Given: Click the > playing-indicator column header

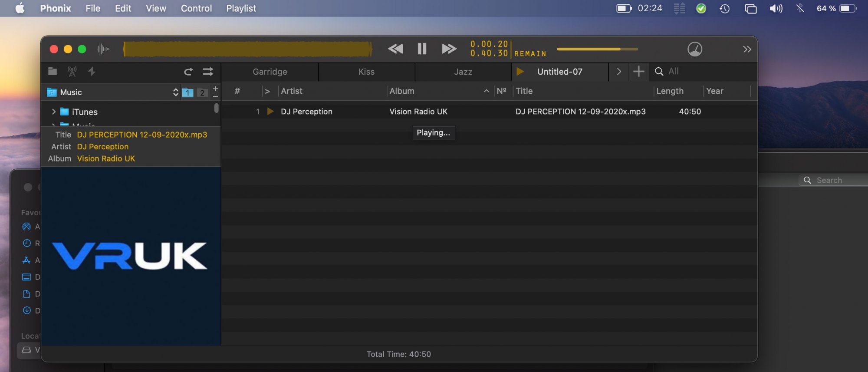Looking at the screenshot, I should click(267, 91).
